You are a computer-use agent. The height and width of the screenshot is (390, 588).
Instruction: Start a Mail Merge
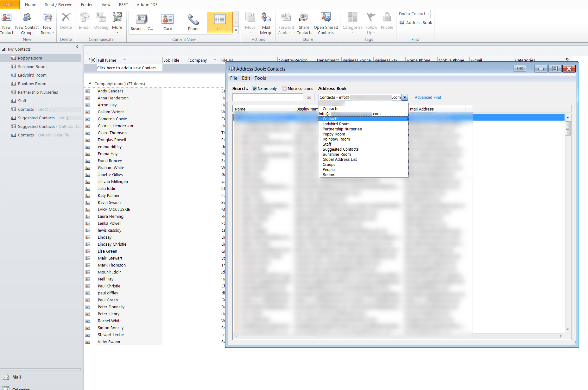266,23
